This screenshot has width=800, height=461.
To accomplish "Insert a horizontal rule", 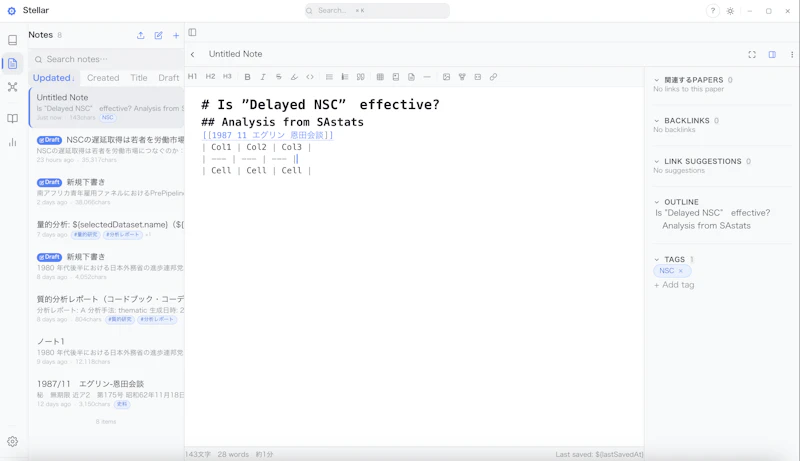I will click(427, 77).
